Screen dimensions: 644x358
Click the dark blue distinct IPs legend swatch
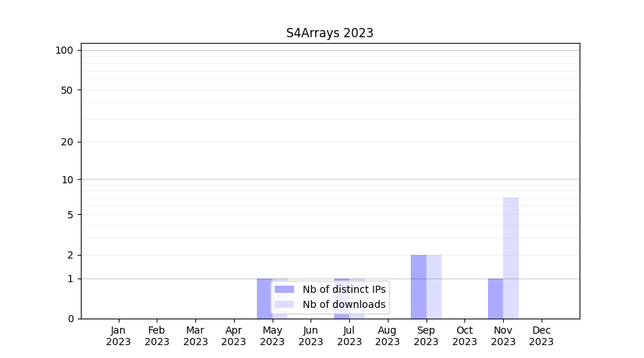pos(284,289)
